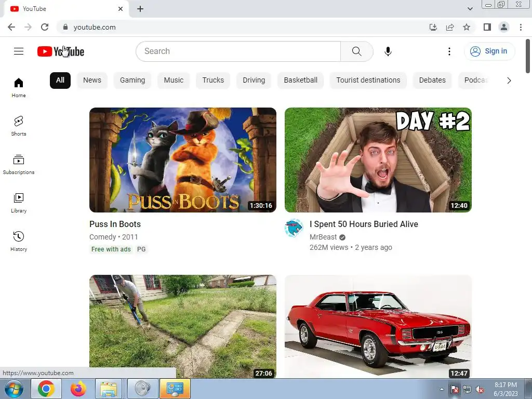
Task: Select the Tourist destinations chip
Action: tap(368, 81)
